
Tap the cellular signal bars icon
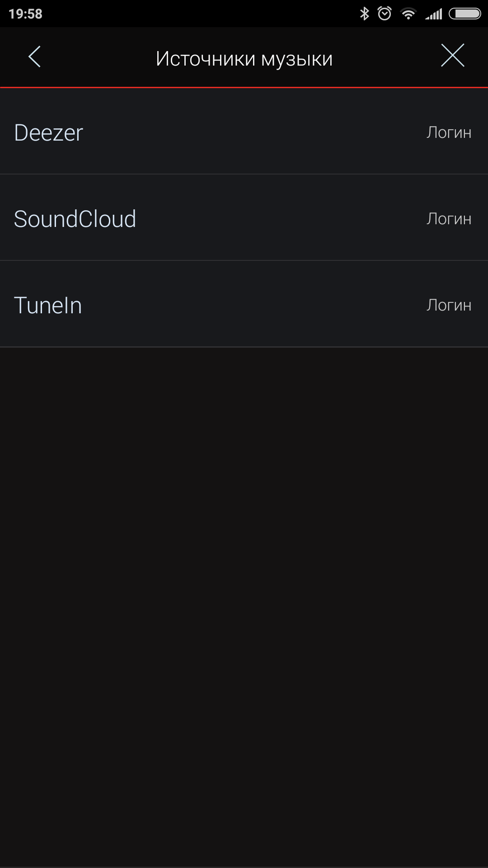434,14
